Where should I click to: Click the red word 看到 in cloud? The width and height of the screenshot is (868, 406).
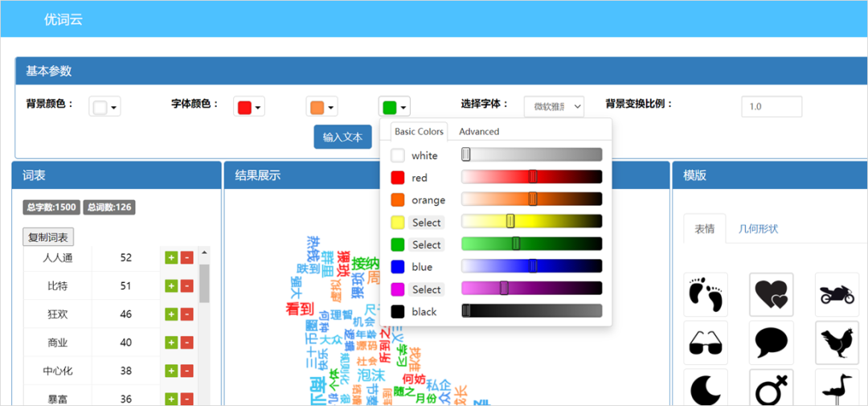tap(300, 309)
